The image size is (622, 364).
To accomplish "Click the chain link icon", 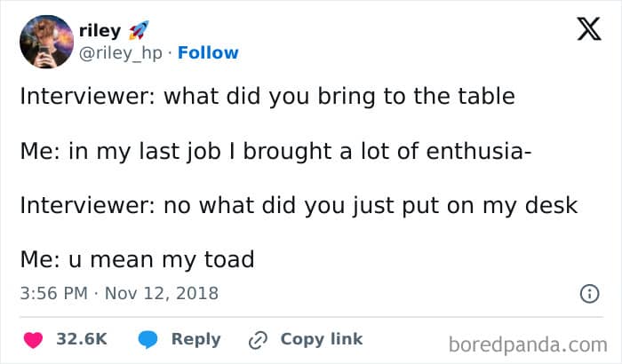I will click(x=259, y=339).
